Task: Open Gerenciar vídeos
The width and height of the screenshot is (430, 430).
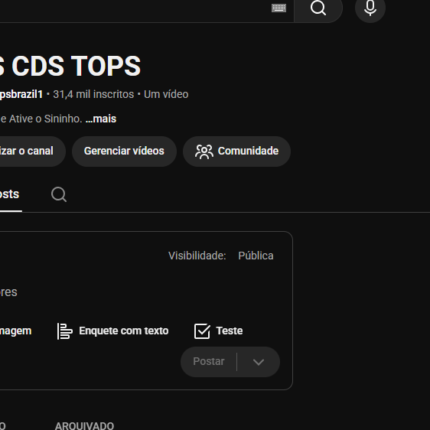Action: tap(124, 151)
